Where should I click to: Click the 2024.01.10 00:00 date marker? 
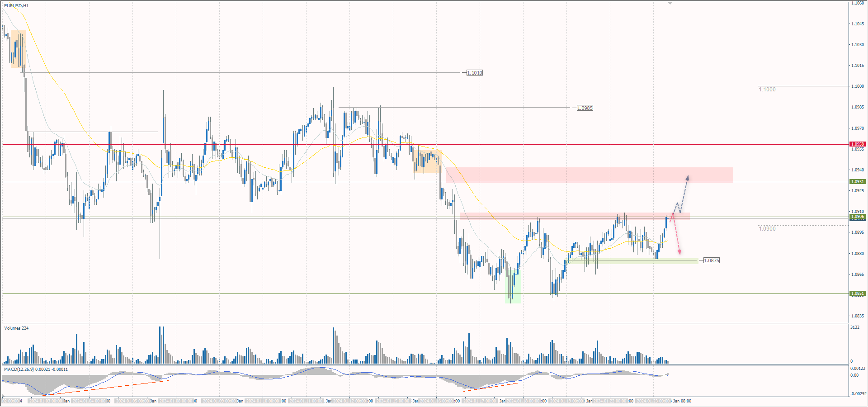click(x=263, y=401)
